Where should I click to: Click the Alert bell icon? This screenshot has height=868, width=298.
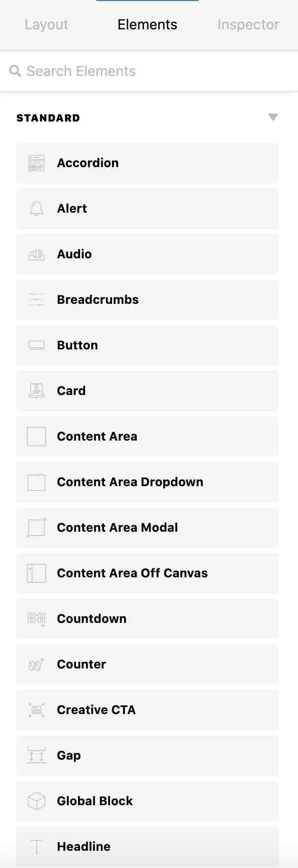pyautogui.click(x=36, y=208)
